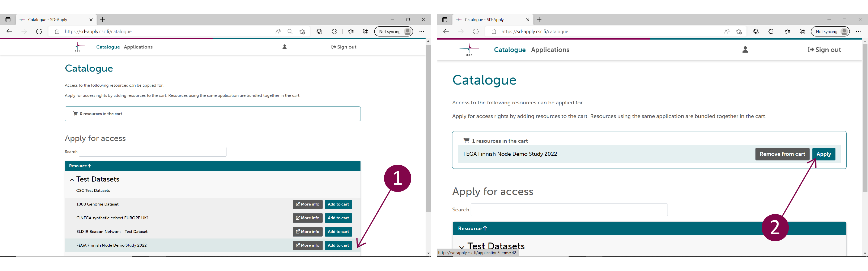Image resolution: width=868 pixels, height=271 pixels.
Task: Add FEGA Finnish Node Demo Study 2022 to cart
Action: [338, 245]
